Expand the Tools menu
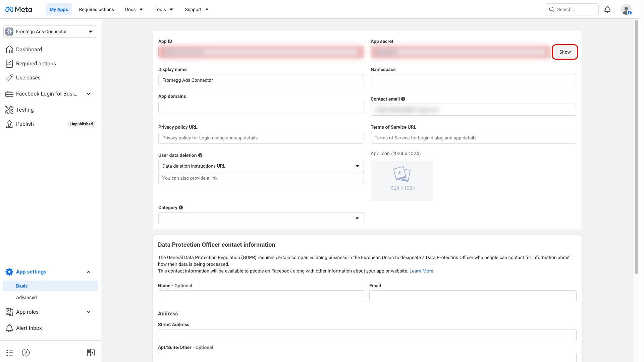The height and width of the screenshot is (362, 644). (164, 9)
